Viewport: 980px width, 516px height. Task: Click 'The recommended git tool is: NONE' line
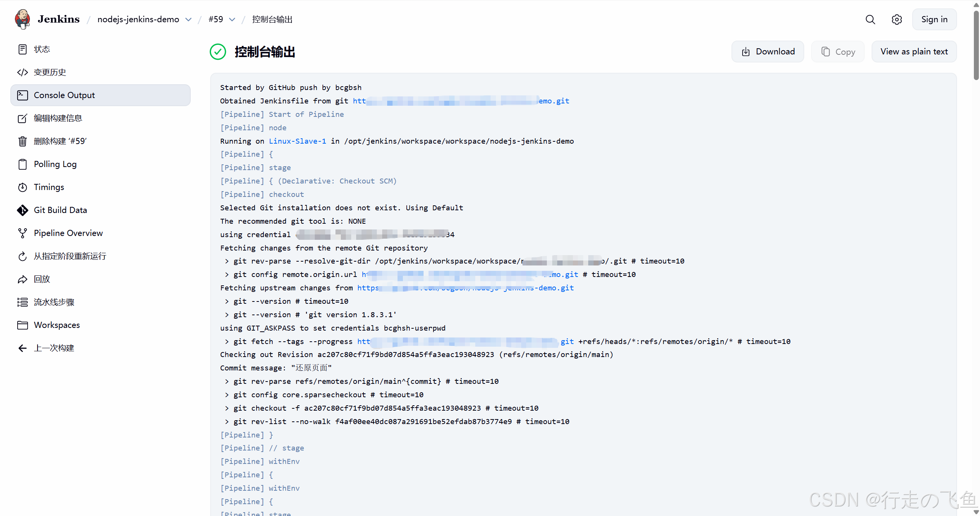point(293,221)
